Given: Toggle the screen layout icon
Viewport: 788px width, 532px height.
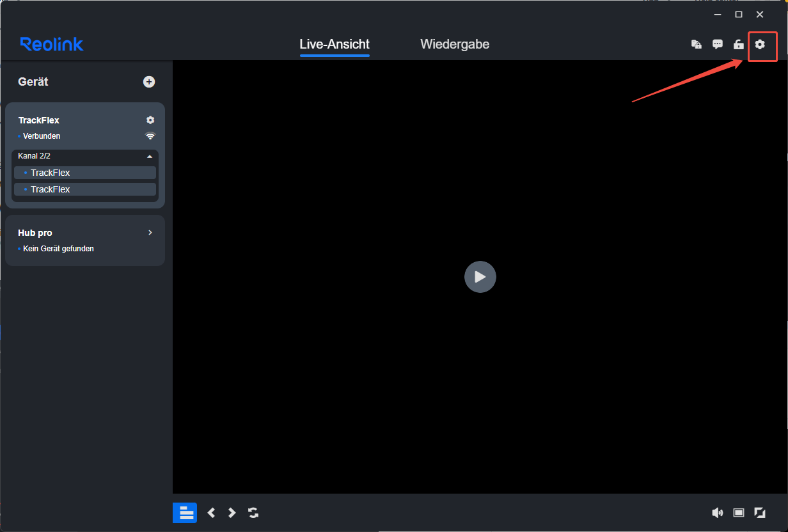Looking at the screenshot, I should [x=185, y=512].
